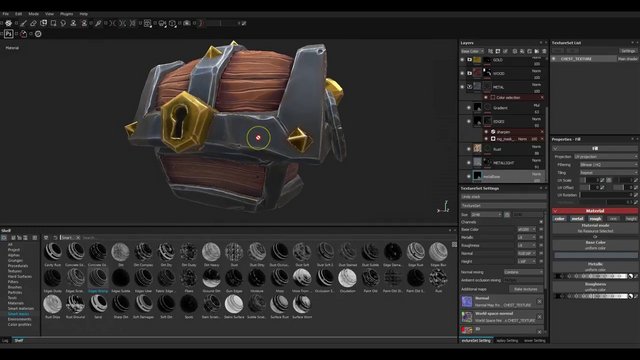Open the Plugins menu
This screenshot has height=360, width=640.
(x=67, y=14)
